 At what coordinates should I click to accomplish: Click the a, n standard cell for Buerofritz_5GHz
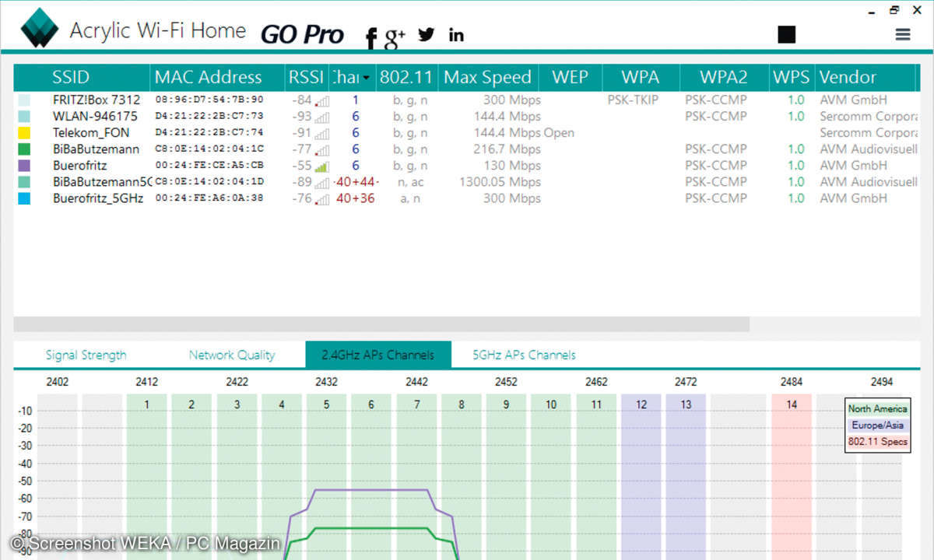(x=409, y=198)
